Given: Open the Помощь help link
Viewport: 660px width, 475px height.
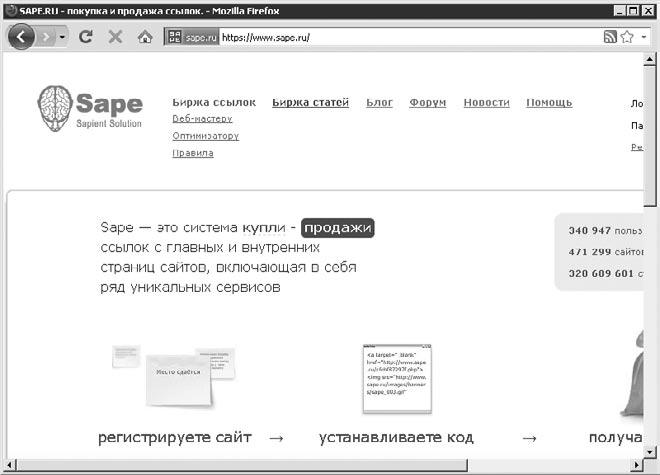Looking at the screenshot, I should (549, 102).
